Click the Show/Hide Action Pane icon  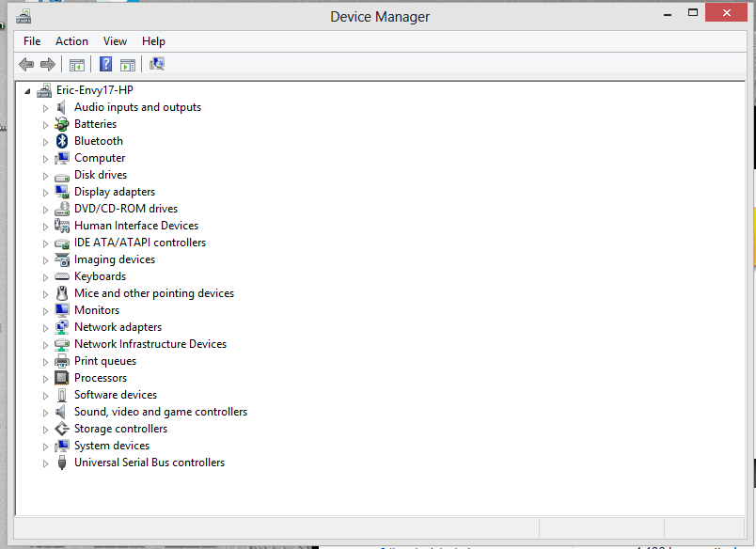[128, 64]
